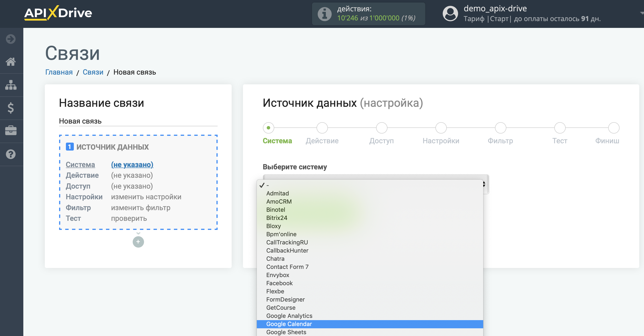Open the home icon in sidebar

pos(11,62)
